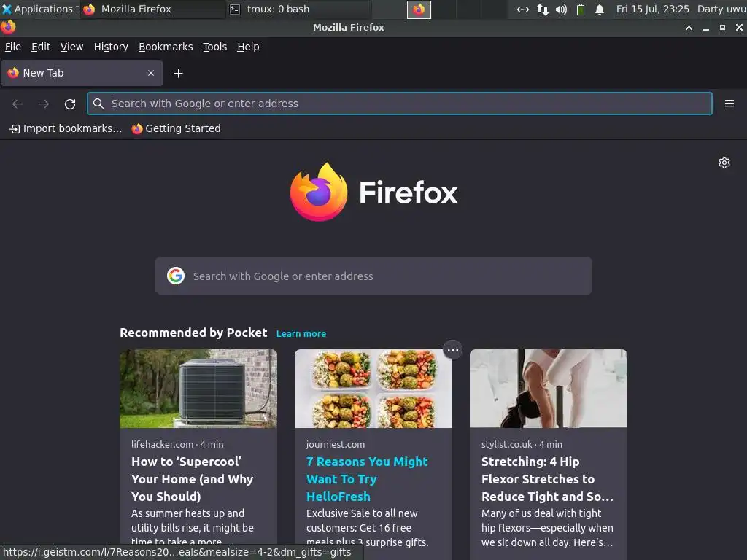Screen dimensions: 747x560
Task: Open the File menu
Action: coord(13,47)
